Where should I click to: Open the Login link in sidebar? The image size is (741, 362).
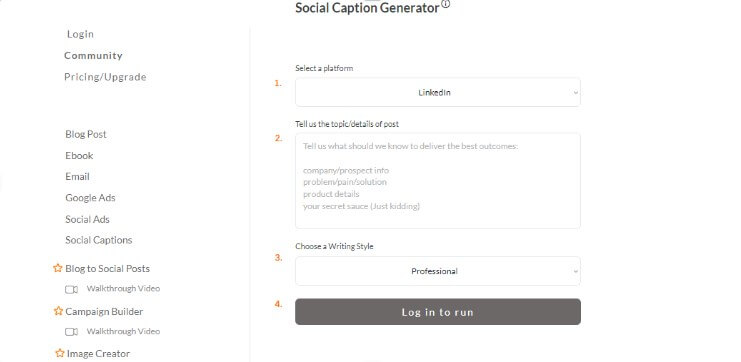click(80, 34)
